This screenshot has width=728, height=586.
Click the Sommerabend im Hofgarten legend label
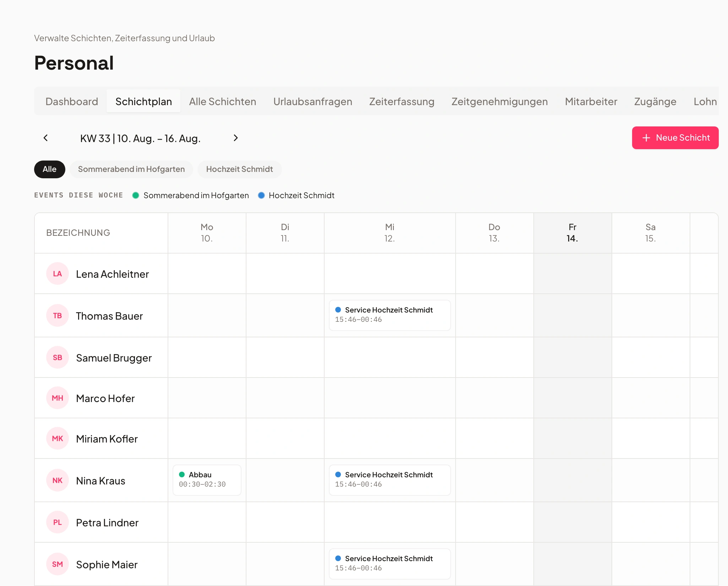pyautogui.click(x=196, y=195)
